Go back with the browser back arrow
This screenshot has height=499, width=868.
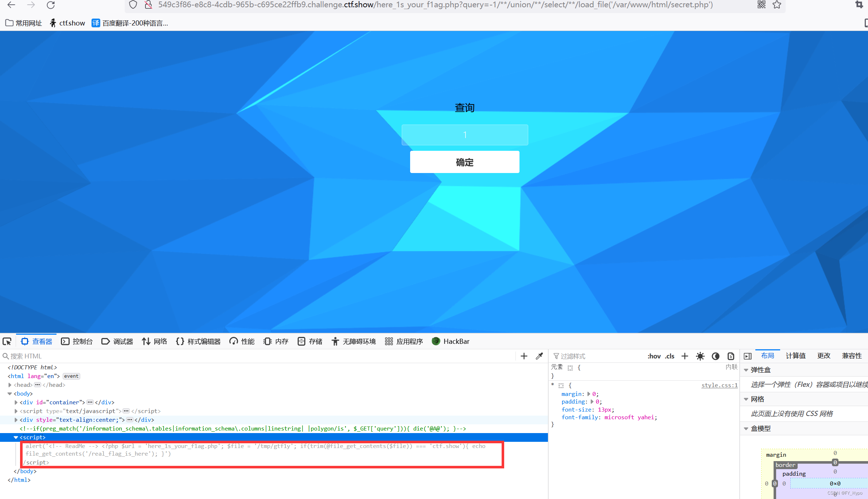click(x=11, y=5)
